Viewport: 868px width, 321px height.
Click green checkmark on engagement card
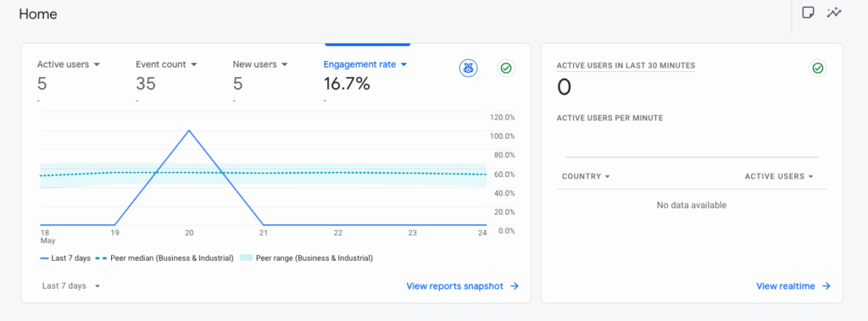[x=505, y=68]
